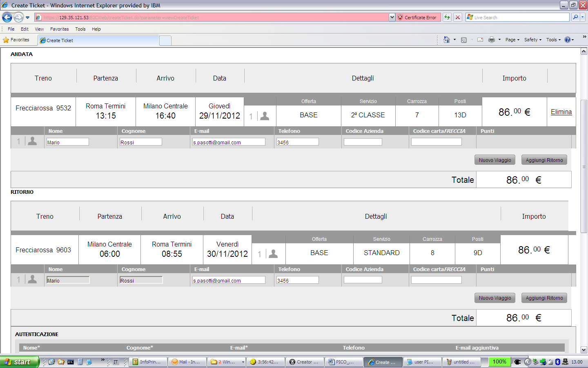Viewport: 588px width, 368px height.
Task: Open the Favorites star button
Action: click(x=16, y=40)
